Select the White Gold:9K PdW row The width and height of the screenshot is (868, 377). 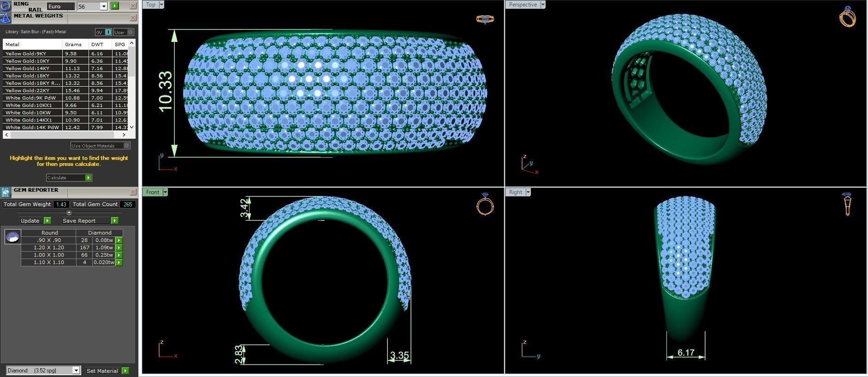click(x=66, y=98)
